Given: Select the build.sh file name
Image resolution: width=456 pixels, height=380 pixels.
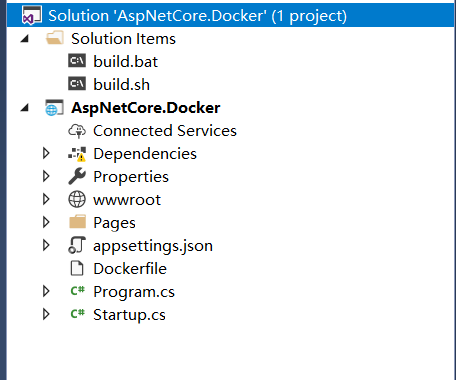Looking at the screenshot, I should click(121, 85).
